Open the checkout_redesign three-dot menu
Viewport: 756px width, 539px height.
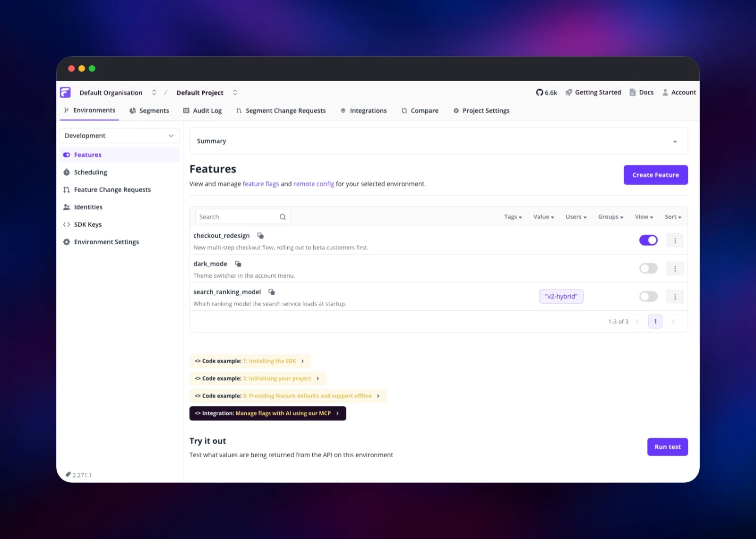coord(675,240)
